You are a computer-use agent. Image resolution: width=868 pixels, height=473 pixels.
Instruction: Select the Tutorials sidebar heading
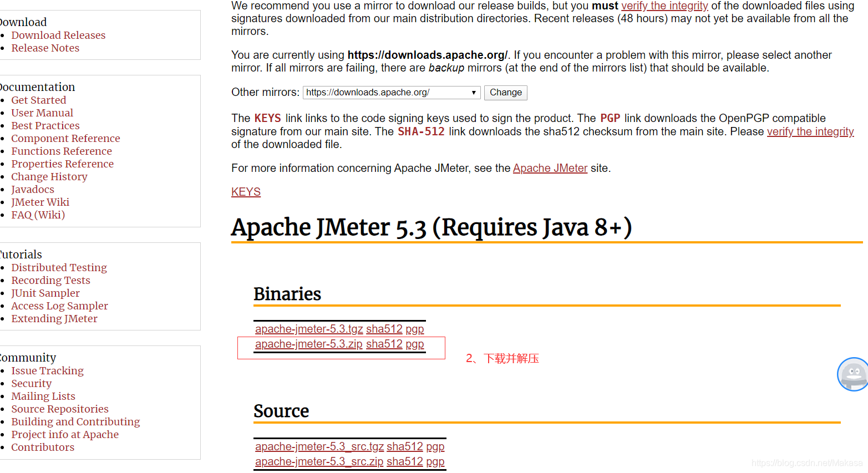pyautogui.click(x=21, y=255)
